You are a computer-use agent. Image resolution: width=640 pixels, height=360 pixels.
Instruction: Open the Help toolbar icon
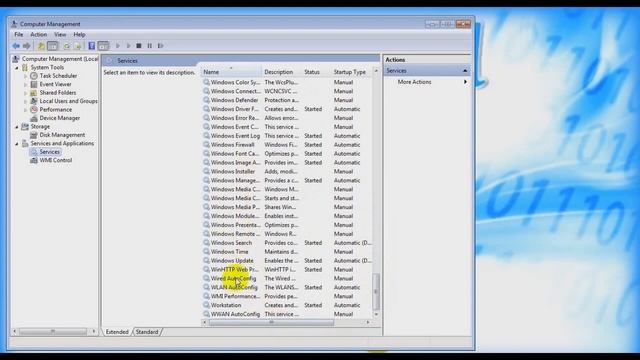91,46
